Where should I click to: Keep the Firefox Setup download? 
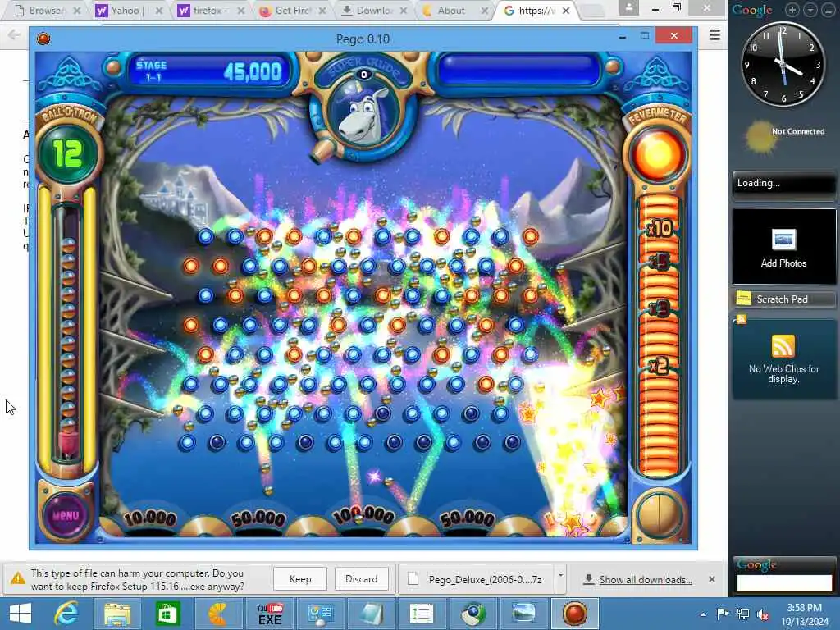coord(300,579)
